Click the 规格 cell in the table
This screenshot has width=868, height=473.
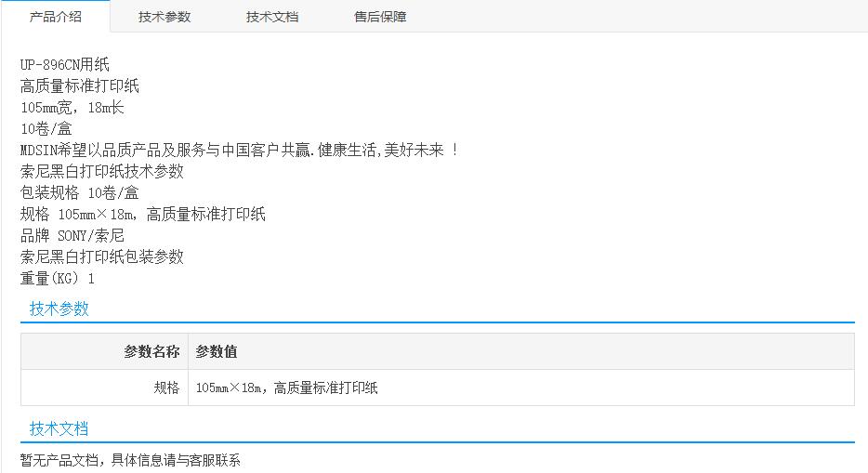tap(166, 388)
